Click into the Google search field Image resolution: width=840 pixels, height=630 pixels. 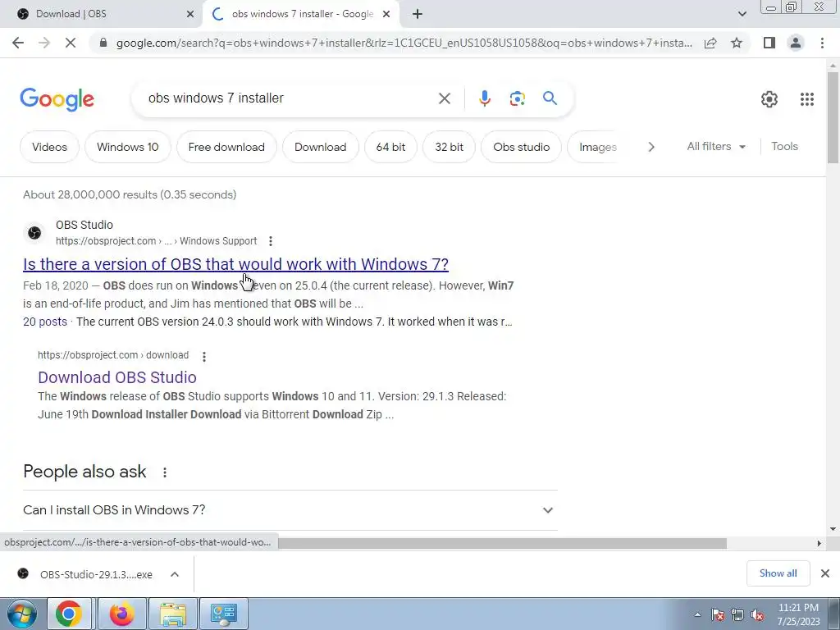pyautogui.click(x=290, y=98)
